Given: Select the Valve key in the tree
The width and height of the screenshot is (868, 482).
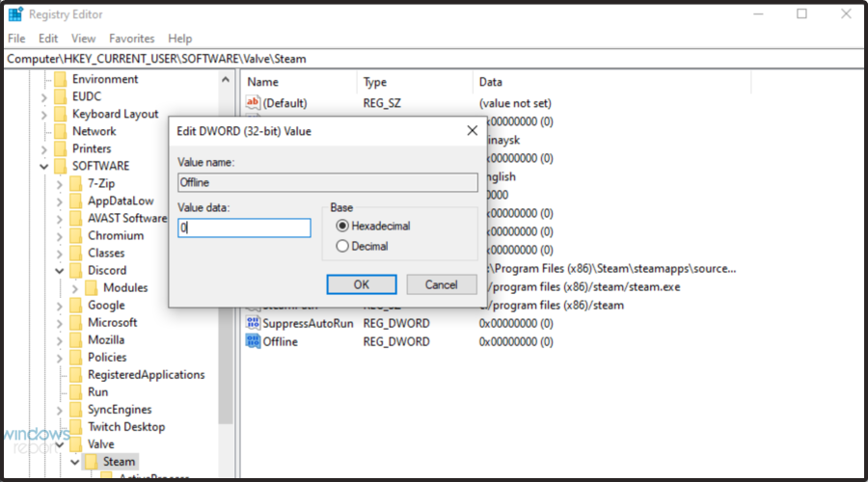Looking at the screenshot, I should (100, 443).
